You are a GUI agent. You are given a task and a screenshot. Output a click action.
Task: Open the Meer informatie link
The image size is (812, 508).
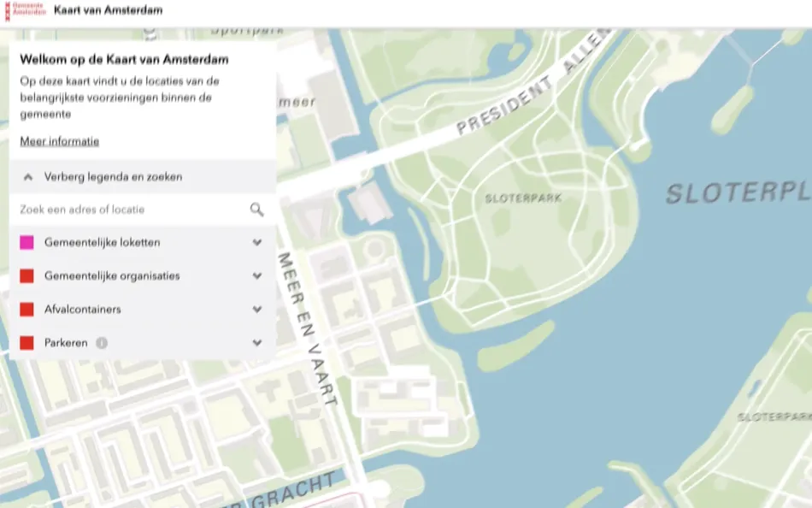pos(59,140)
